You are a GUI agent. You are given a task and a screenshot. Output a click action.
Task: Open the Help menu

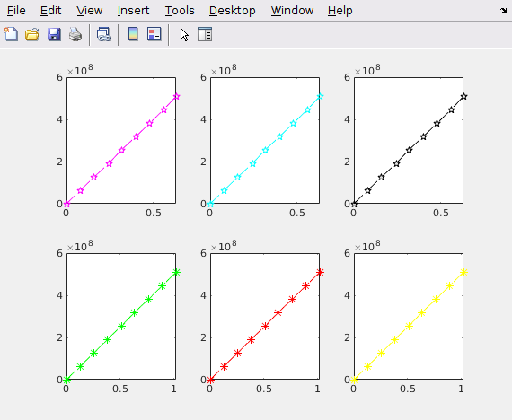340,11
